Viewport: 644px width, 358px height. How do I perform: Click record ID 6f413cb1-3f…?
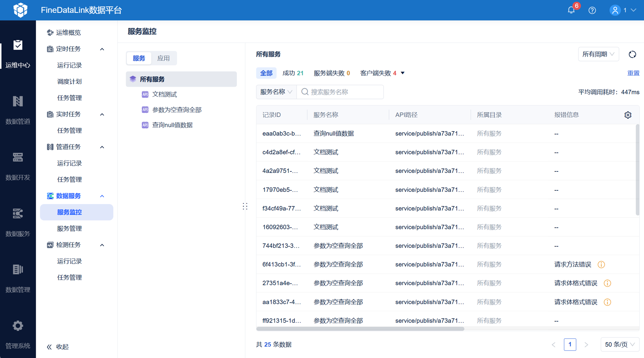[282, 264]
